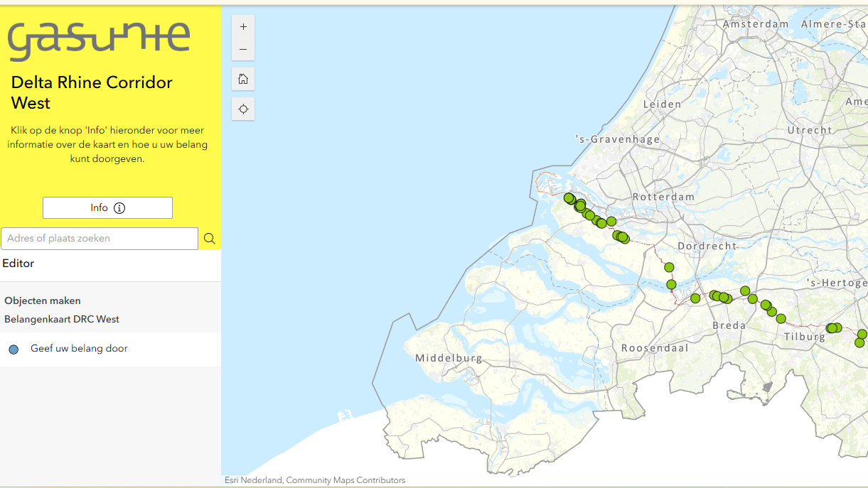The image size is (868, 488).
Task: Click the search magnifier icon
Action: [x=210, y=239]
